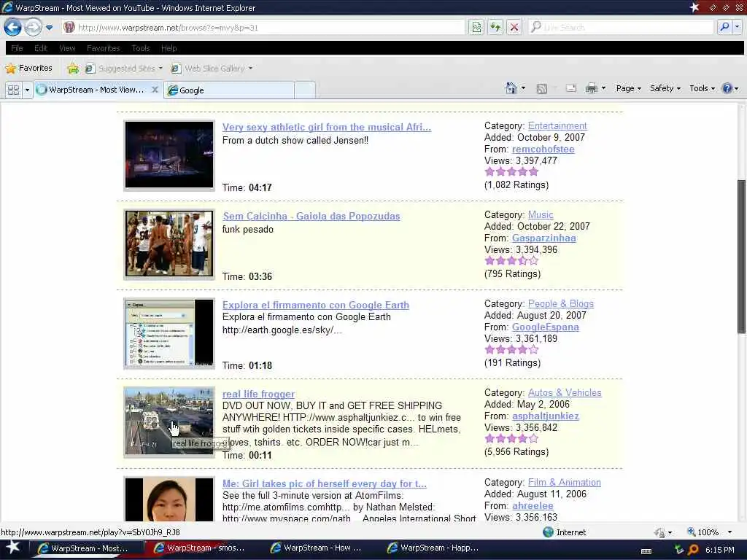The width and height of the screenshot is (747, 560).
Task: Open the Web Slice Gallery dropdown
Action: [x=212, y=69]
